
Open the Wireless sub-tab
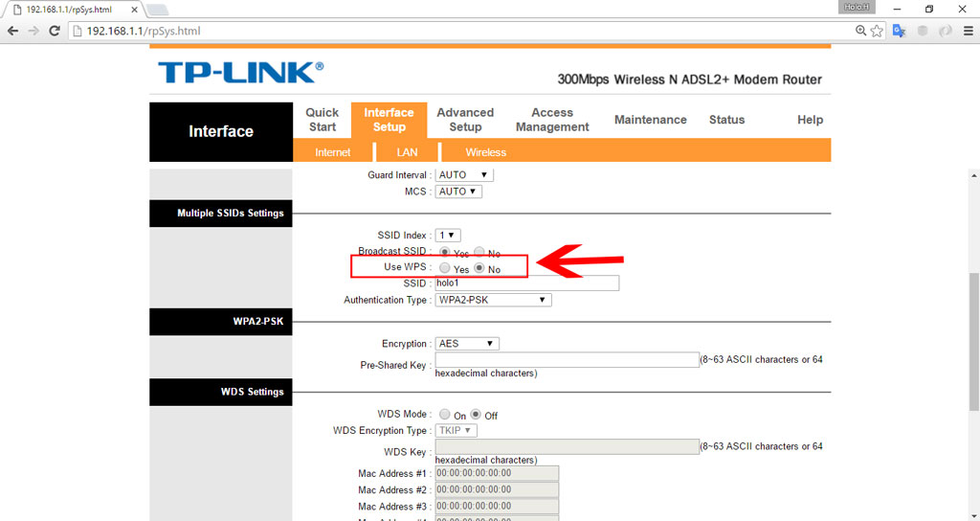(x=485, y=152)
